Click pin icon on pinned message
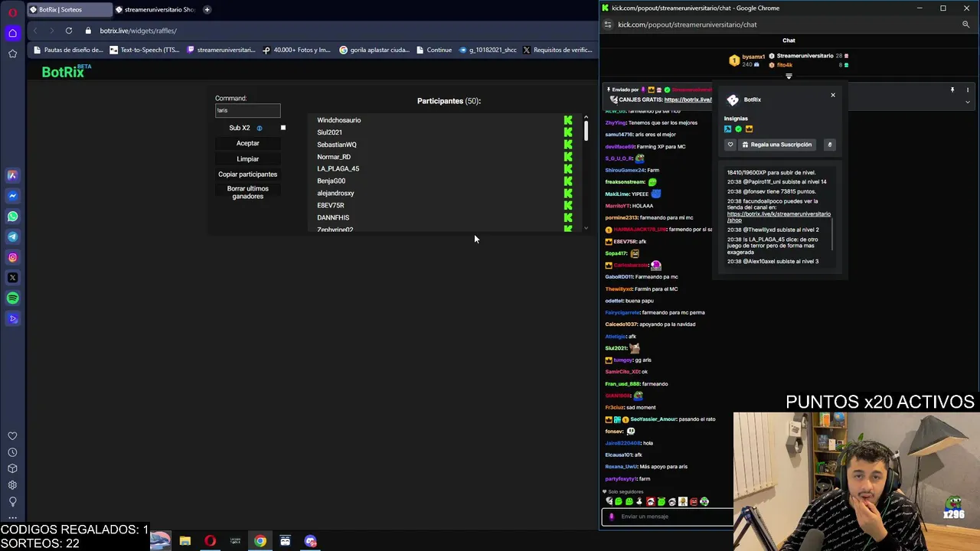Viewport: 980px width, 551px height. tap(952, 90)
